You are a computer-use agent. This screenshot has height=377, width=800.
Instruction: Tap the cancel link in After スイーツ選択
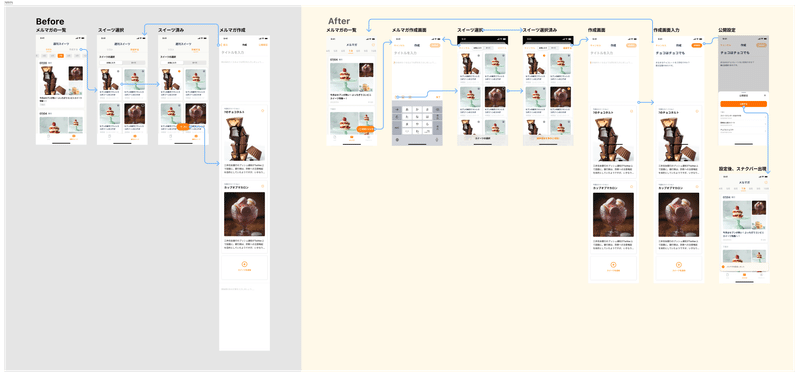tap(464, 48)
